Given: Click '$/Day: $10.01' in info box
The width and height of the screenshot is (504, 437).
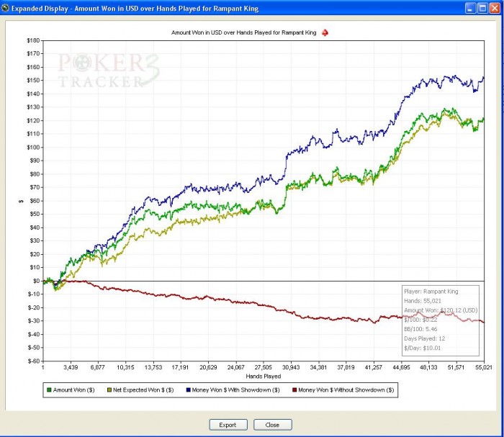Looking at the screenshot, I should click(423, 348).
